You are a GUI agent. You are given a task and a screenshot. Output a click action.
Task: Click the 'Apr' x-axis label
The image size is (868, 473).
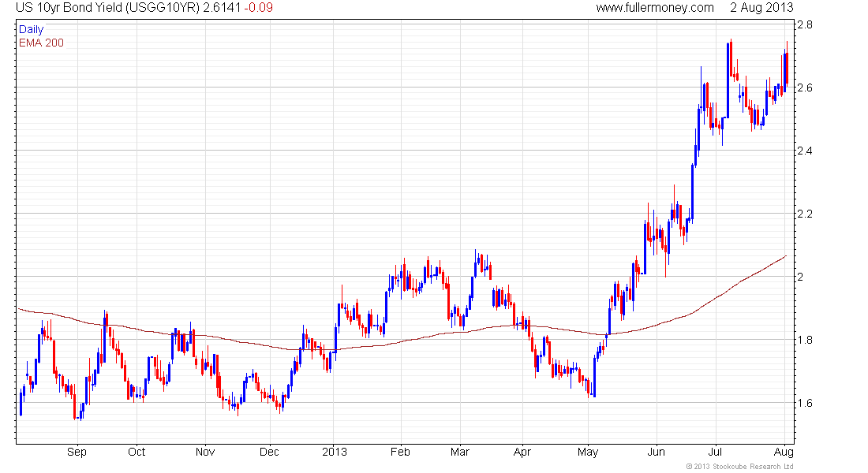(x=522, y=452)
